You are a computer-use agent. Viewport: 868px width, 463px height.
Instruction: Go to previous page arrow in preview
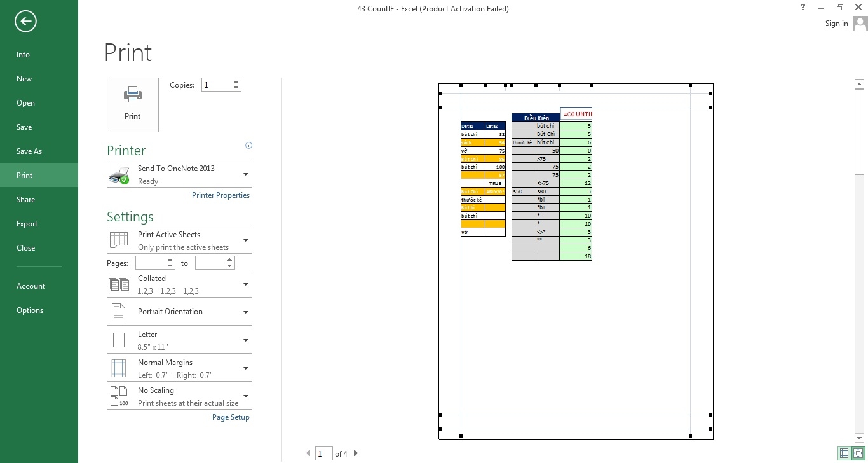[309, 453]
